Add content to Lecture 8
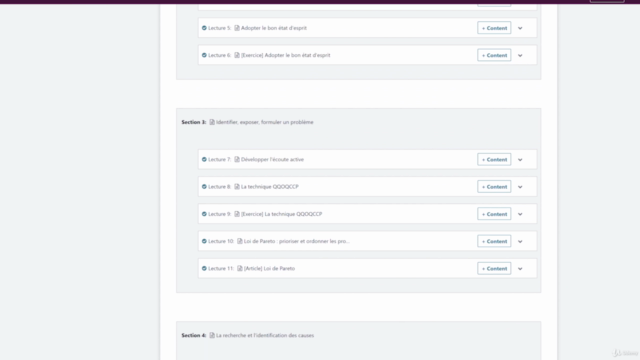The image size is (640, 360). [494, 187]
